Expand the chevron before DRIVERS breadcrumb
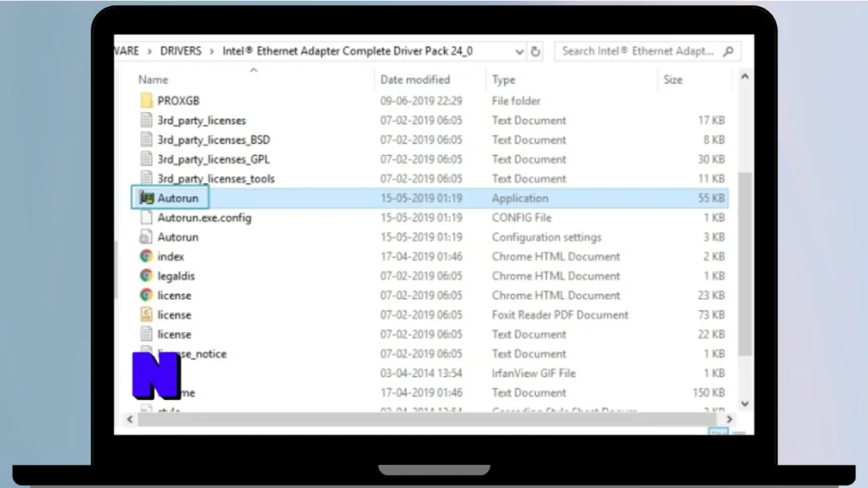Viewport: 868px width, 488px height. tap(149, 52)
